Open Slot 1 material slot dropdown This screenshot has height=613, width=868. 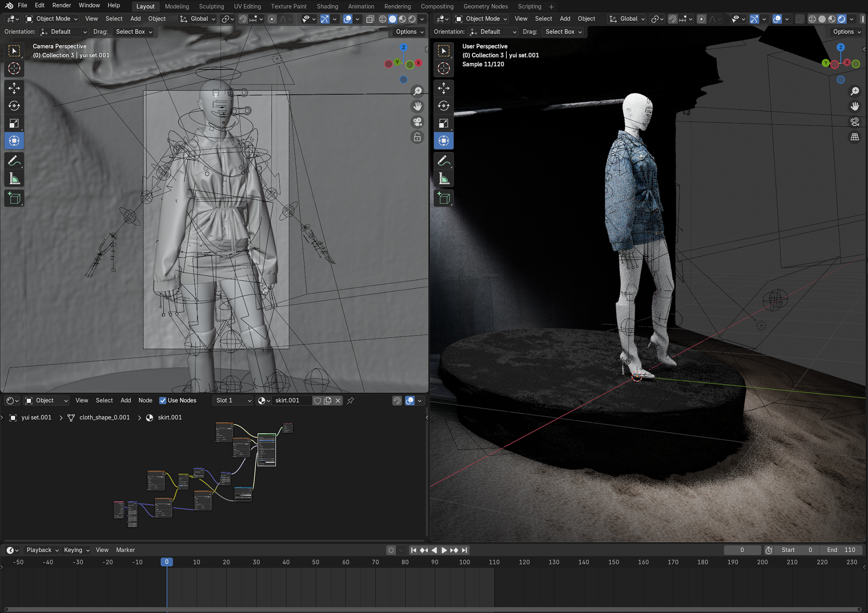[x=233, y=401]
